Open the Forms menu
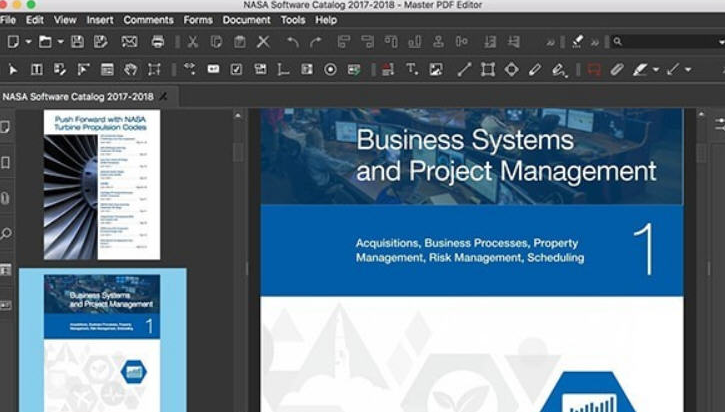The image size is (725, 412). (198, 19)
